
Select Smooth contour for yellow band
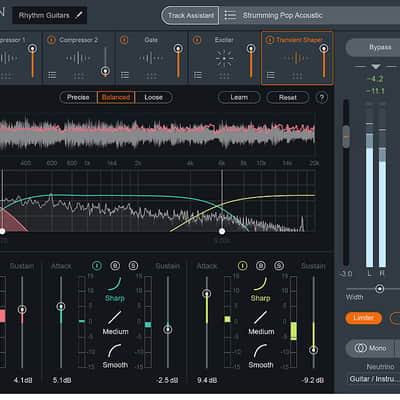pyautogui.click(x=261, y=356)
